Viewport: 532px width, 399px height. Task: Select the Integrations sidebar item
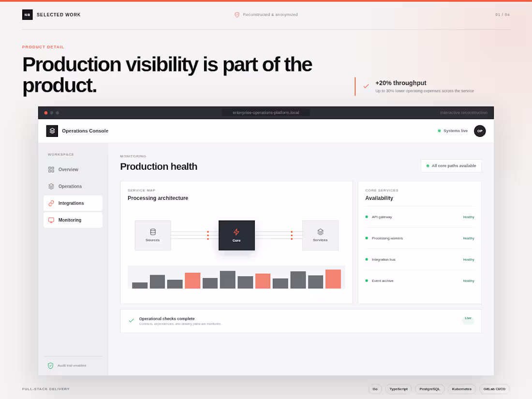tap(73, 203)
